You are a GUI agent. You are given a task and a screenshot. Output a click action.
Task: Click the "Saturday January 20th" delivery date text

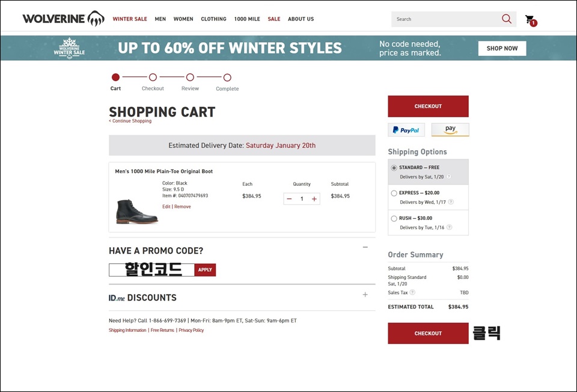click(x=281, y=145)
